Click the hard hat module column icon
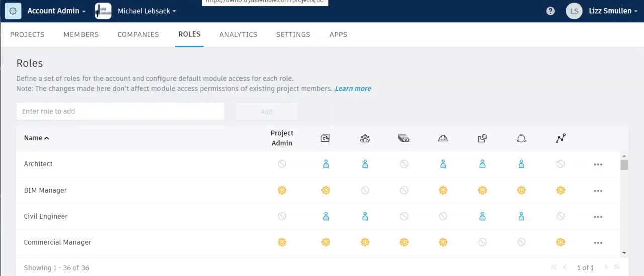Screen dimensions: 644x276 [x=443, y=138]
